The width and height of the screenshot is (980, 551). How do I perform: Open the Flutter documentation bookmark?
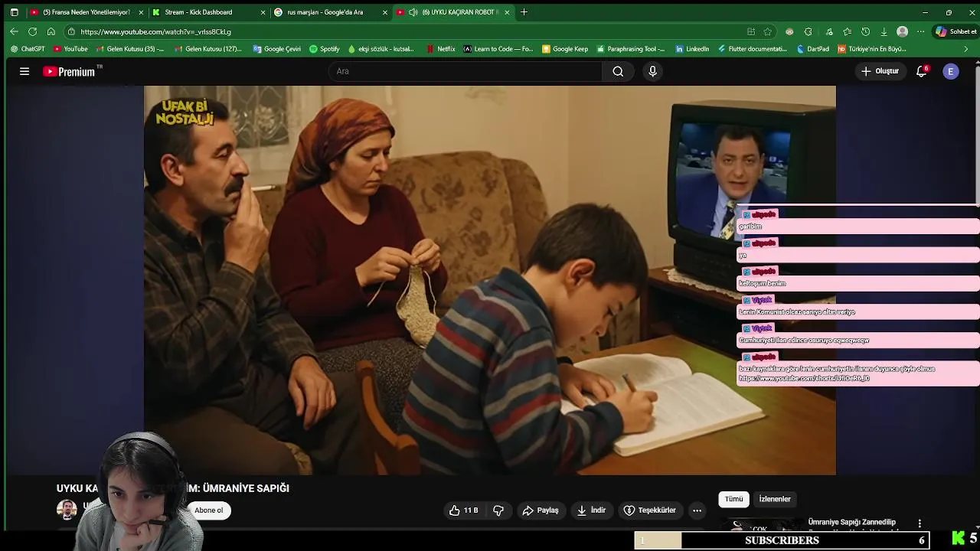point(753,49)
